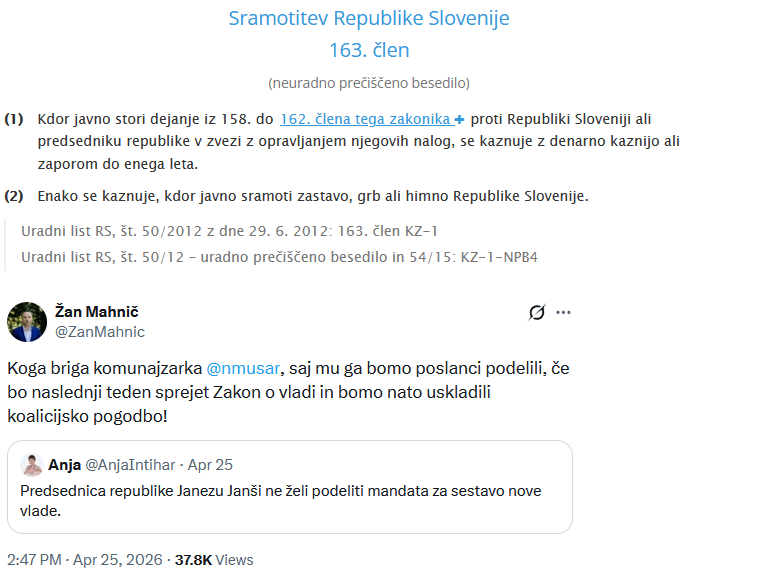Viewport: 766px width, 574px height.
Task: Click the '37.8K Views' count
Action: pos(214,560)
